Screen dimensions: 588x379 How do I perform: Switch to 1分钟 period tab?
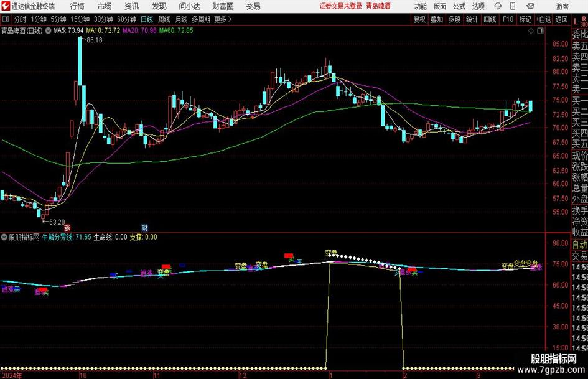point(38,19)
